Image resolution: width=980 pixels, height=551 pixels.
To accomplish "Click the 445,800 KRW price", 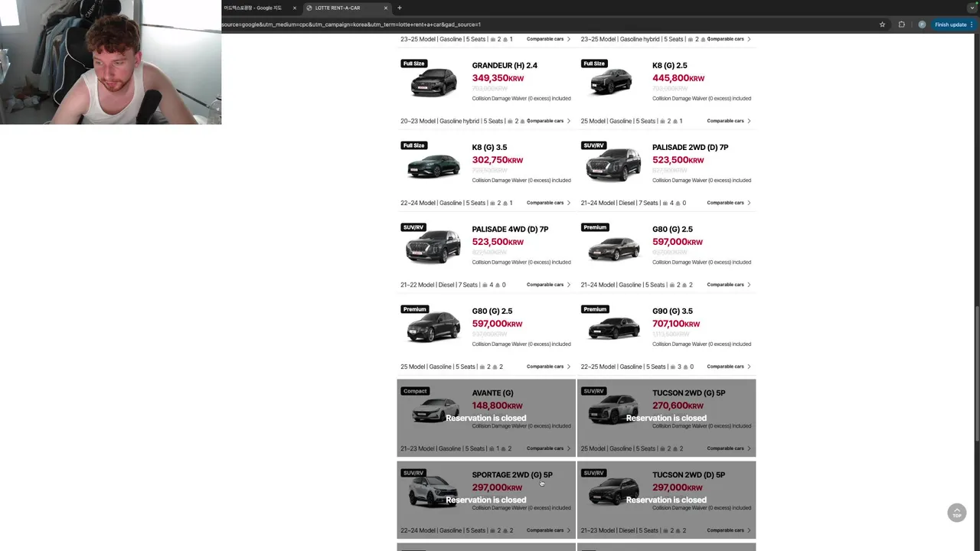I will [678, 78].
